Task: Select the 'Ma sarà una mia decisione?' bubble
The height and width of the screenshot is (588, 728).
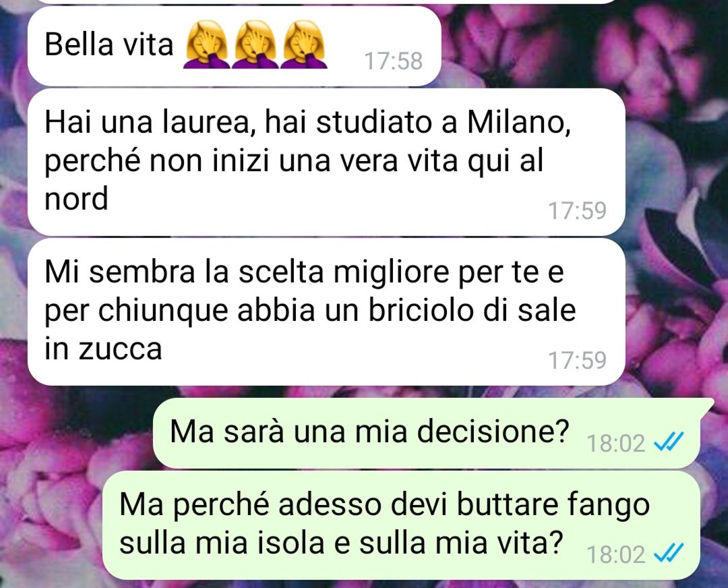Action: pyautogui.click(x=433, y=433)
